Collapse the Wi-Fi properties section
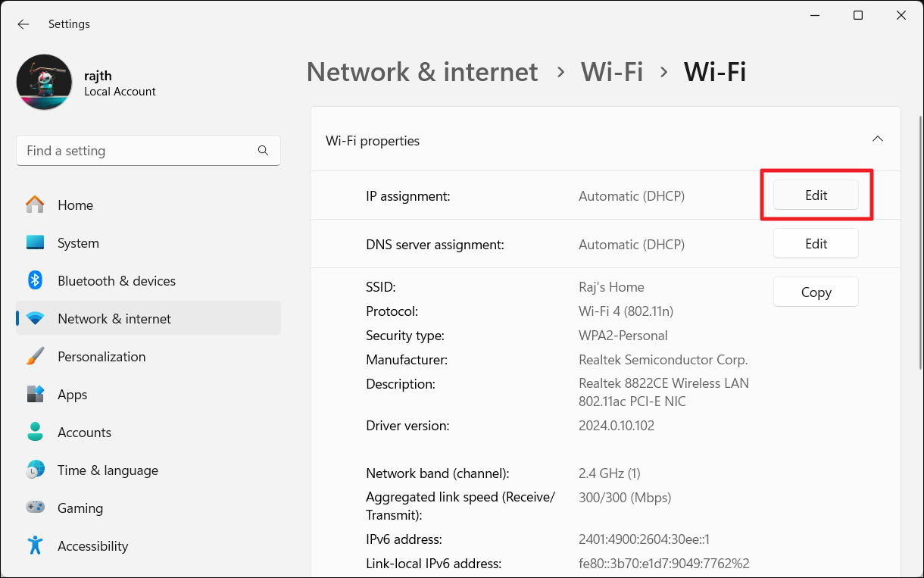Screen dimensions: 924x578 pyautogui.click(x=877, y=139)
